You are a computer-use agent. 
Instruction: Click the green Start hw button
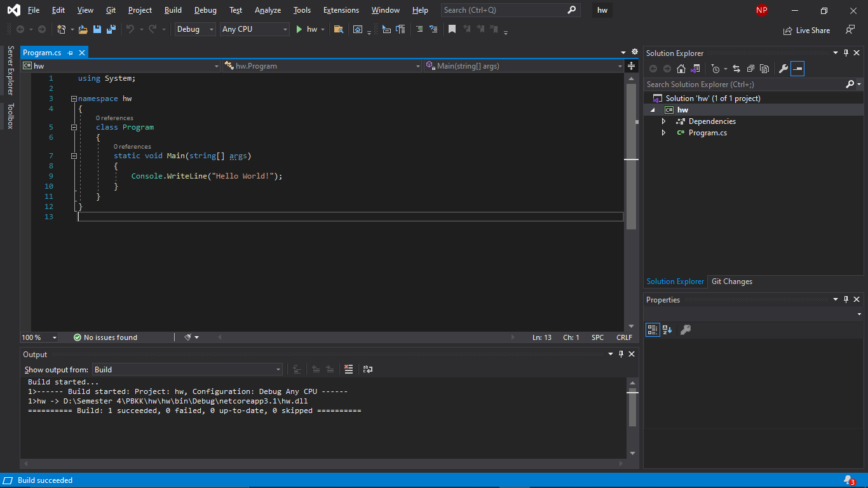click(306, 29)
